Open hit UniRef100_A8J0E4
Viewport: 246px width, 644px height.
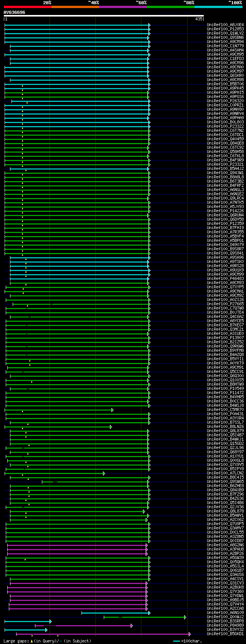[225, 25]
